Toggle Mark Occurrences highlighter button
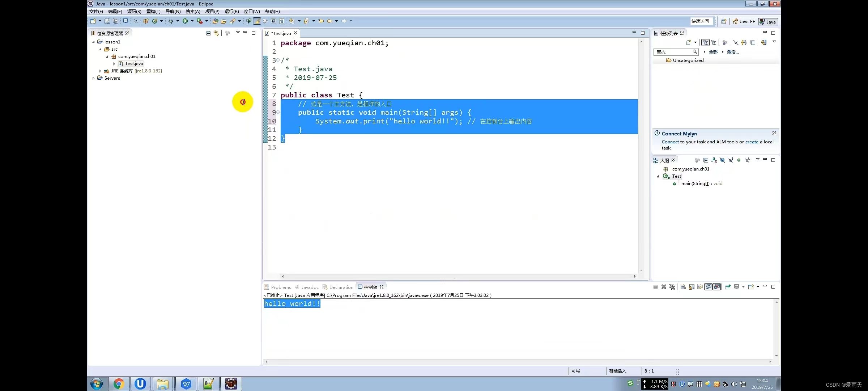 tap(257, 21)
